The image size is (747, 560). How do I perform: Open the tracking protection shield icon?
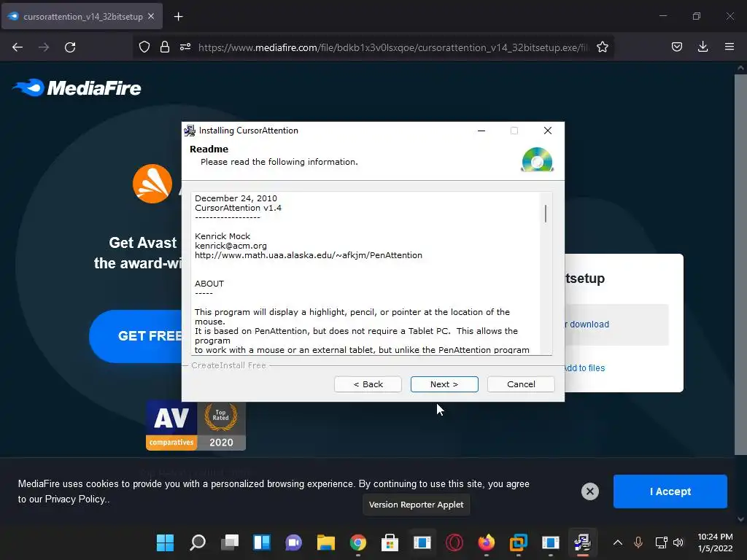pos(144,47)
